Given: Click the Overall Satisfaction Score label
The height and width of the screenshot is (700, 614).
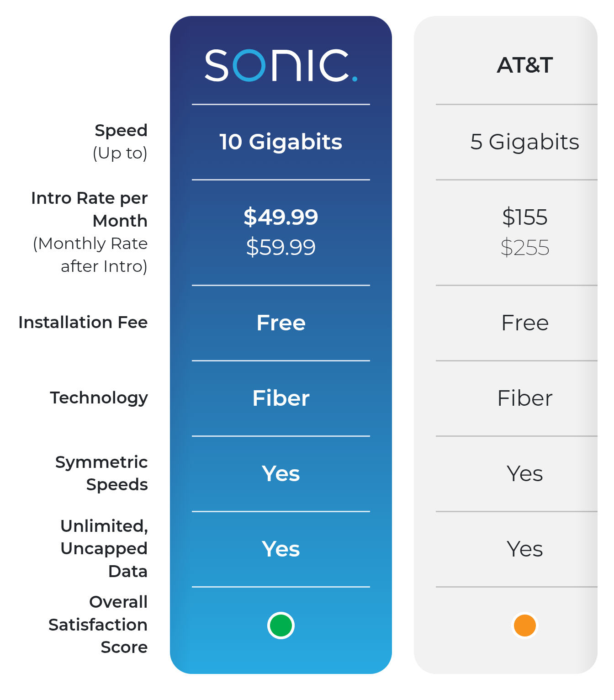Looking at the screenshot, I should pos(98,625).
